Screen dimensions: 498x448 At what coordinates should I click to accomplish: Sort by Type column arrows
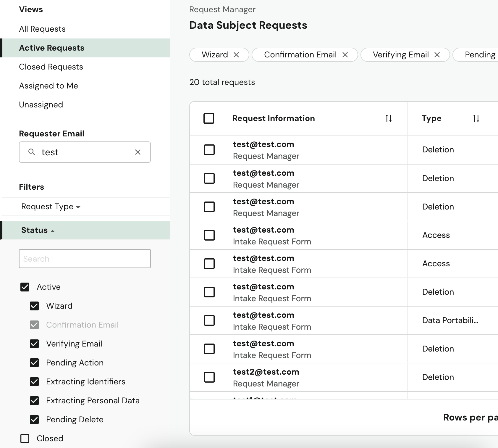click(476, 118)
